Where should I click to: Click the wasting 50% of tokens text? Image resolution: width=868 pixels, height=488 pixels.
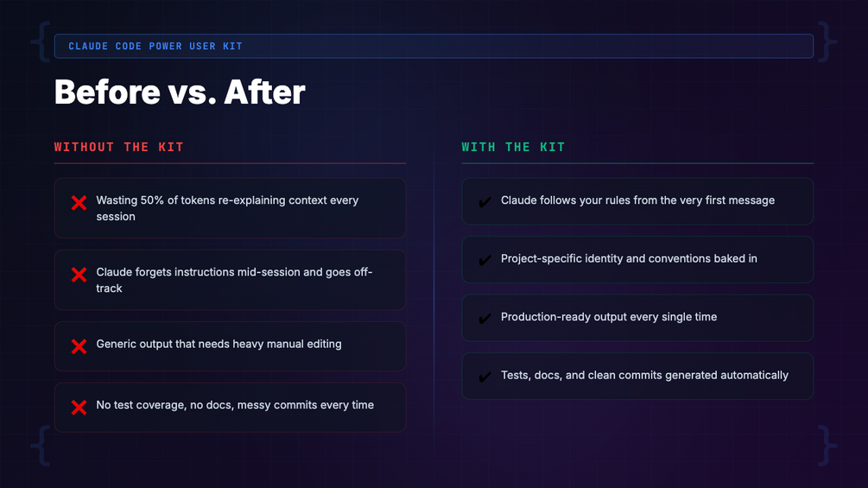click(226, 208)
